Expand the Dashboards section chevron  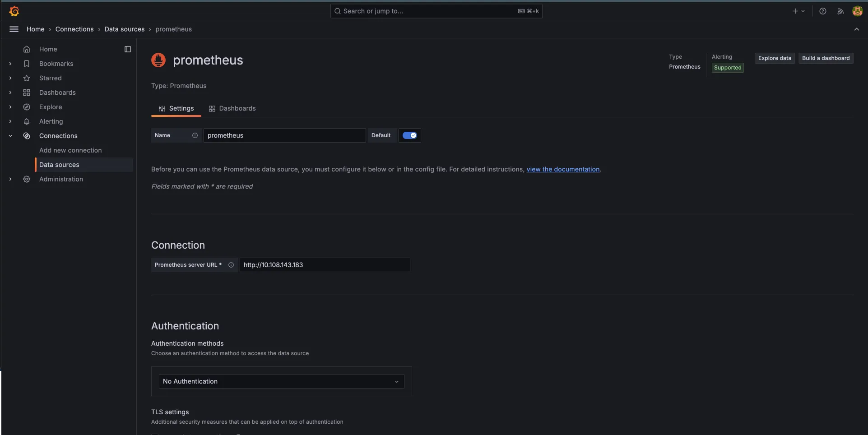click(10, 93)
